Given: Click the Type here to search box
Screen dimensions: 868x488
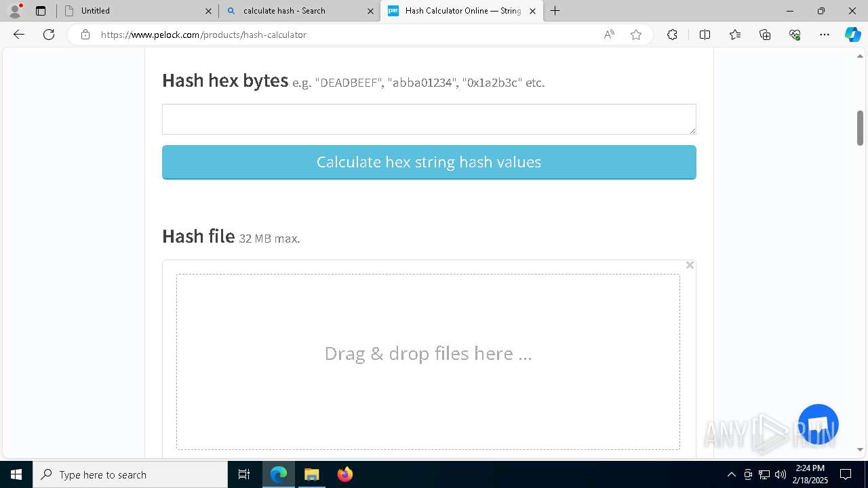Looking at the screenshot, I should tap(130, 474).
